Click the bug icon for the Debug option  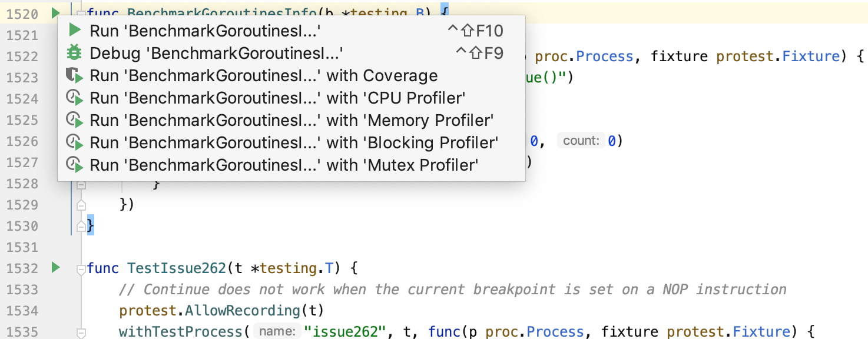pos(74,52)
